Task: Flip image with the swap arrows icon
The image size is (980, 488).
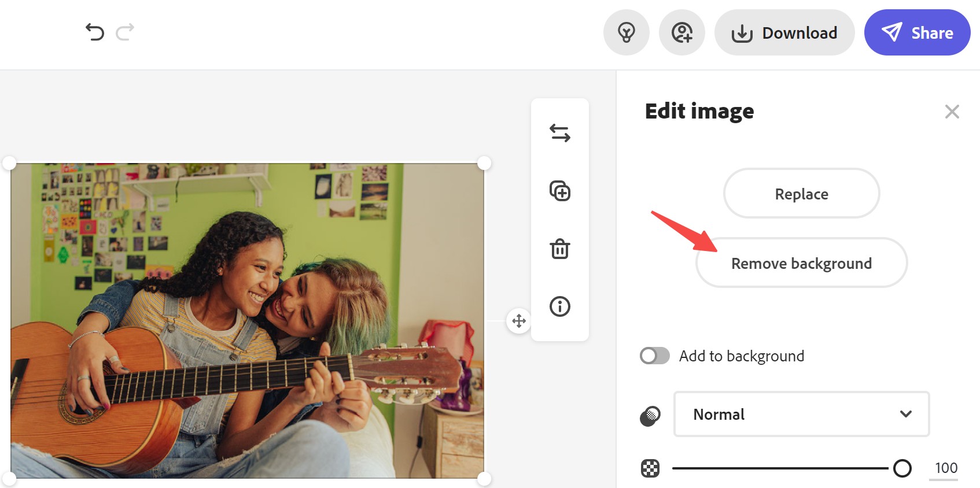Action: coord(560,133)
